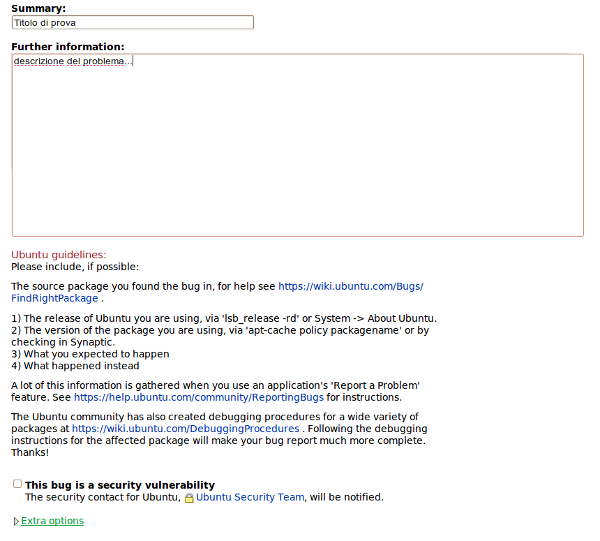This screenshot has height=541, width=600.
Task: Click the "Further information:" field label
Action: pyautogui.click(x=68, y=46)
